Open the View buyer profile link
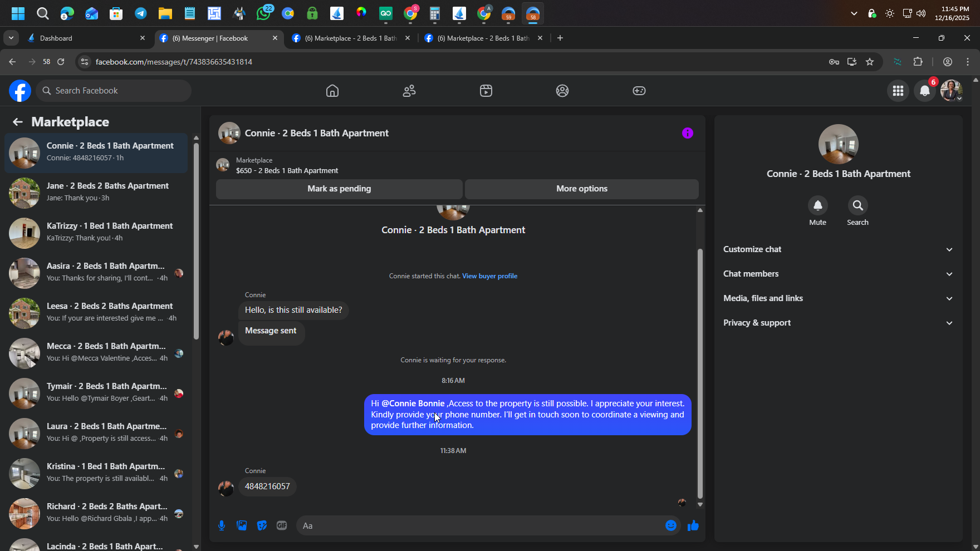This screenshot has height=551, width=980. [490, 276]
